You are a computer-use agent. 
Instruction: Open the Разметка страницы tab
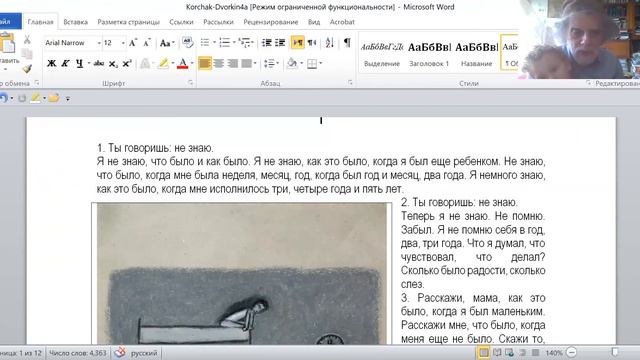pos(129,22)
